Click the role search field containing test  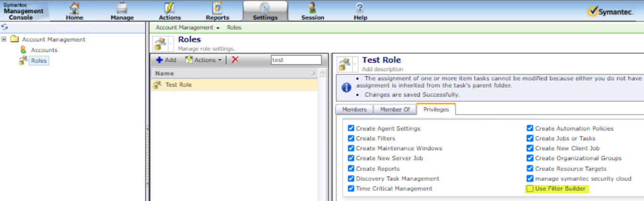[296, 60]
